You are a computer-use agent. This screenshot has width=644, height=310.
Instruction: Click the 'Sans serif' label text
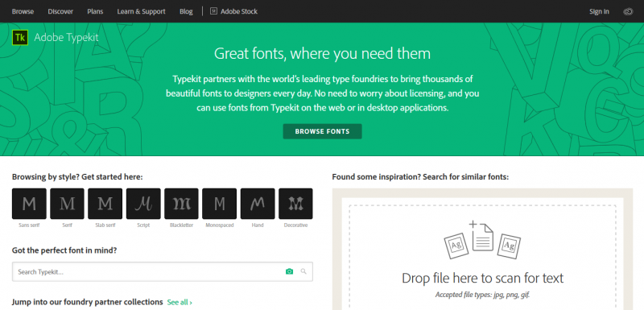[29, 225]
